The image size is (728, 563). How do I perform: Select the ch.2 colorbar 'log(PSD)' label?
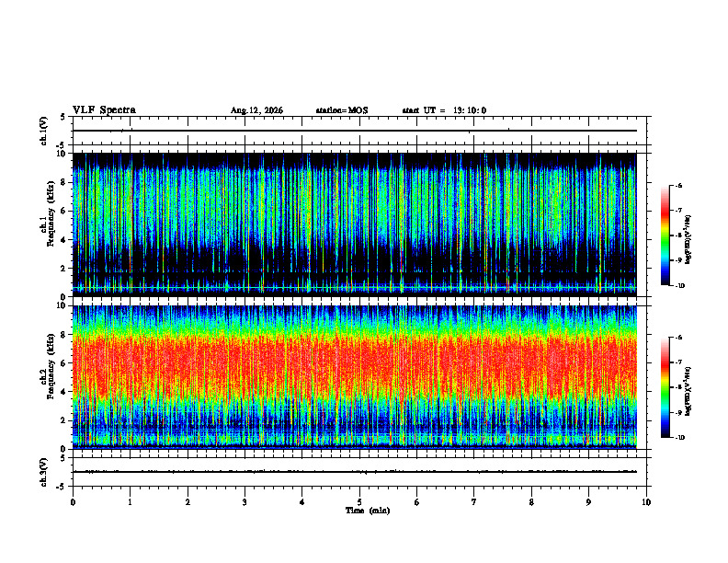tap(688, 391)
